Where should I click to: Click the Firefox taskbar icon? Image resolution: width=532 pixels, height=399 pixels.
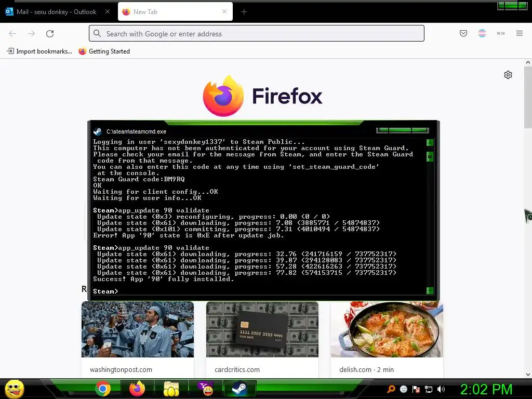click(137, 389)
